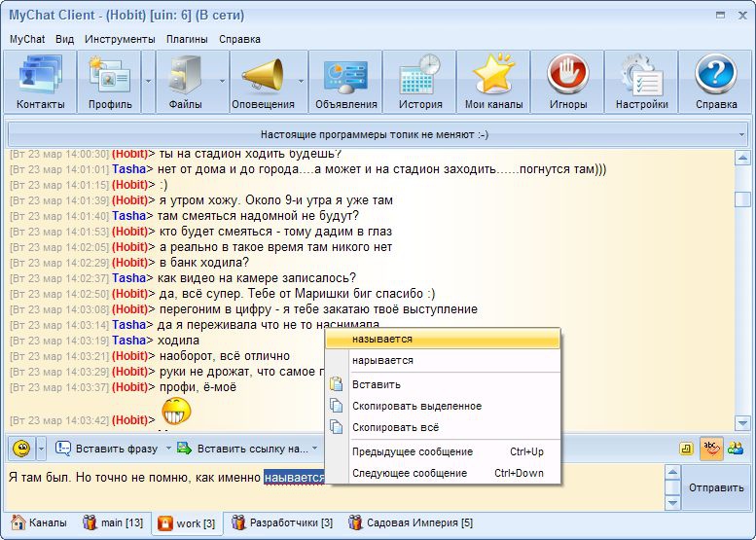Expand the Файлы dropdown arrow
This screenshot has height=540, width=756.
click(222, 82)
